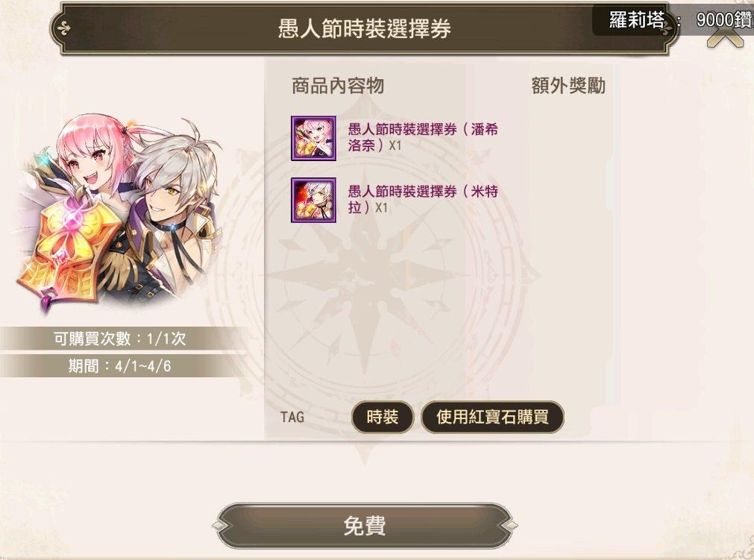Click the diamond ornament right of 免費
The image size is (754, 560).
tap(510, 526)
